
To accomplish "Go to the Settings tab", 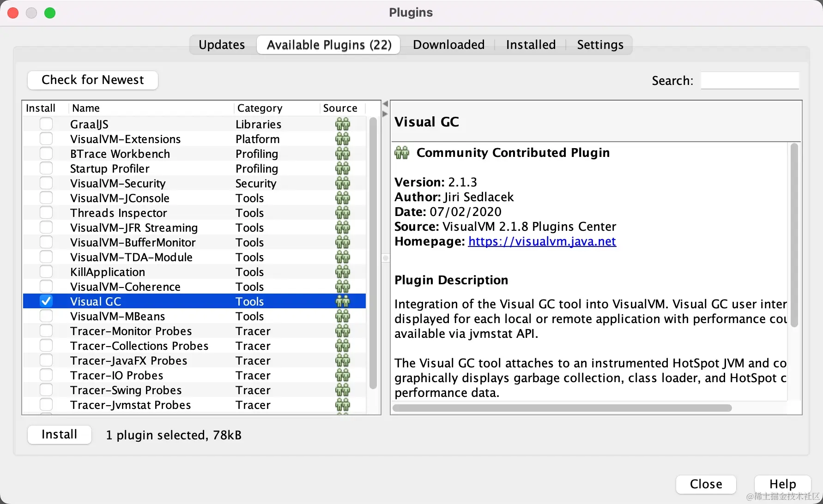I will pyautogui.click(x=600, y=45).
